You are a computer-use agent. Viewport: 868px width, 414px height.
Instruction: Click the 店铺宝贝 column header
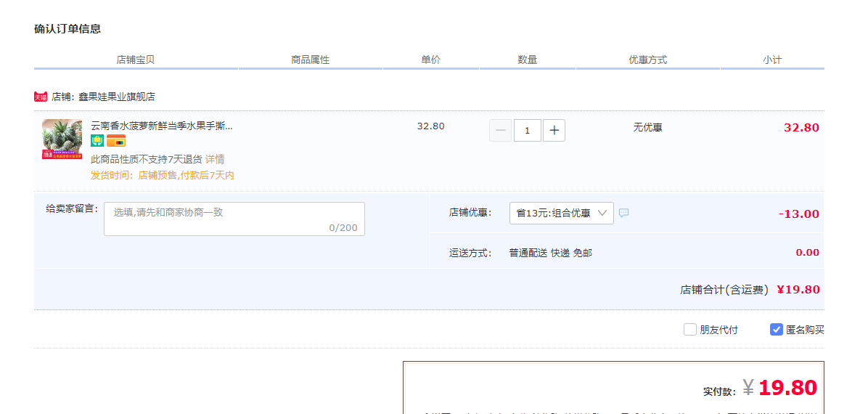point(136,60)
